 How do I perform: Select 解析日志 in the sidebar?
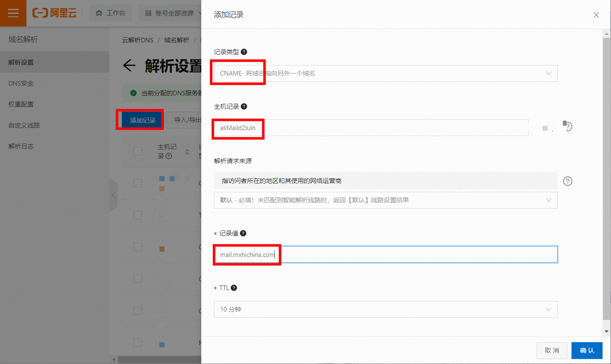pos(21,146)
